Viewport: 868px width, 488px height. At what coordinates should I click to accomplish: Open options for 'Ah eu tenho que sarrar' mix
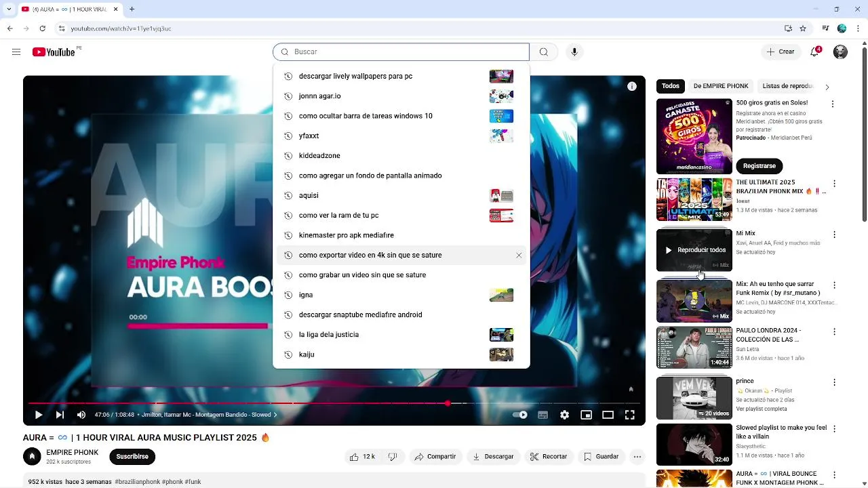834,285
